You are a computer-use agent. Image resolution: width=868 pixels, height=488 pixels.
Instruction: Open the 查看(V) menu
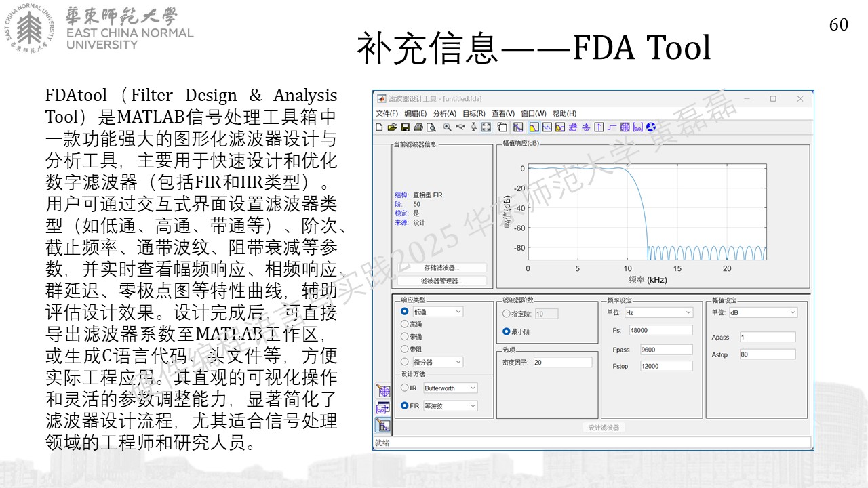[503, 113]
